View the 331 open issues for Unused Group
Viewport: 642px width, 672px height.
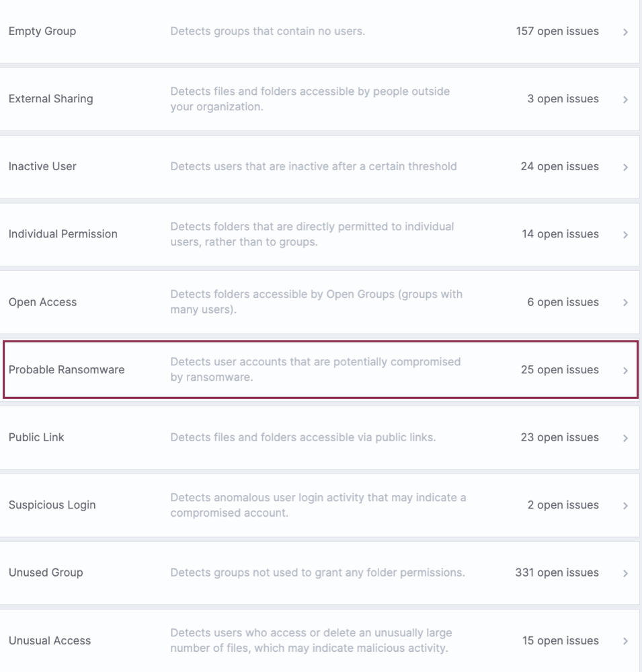click(x=557, y=572)
